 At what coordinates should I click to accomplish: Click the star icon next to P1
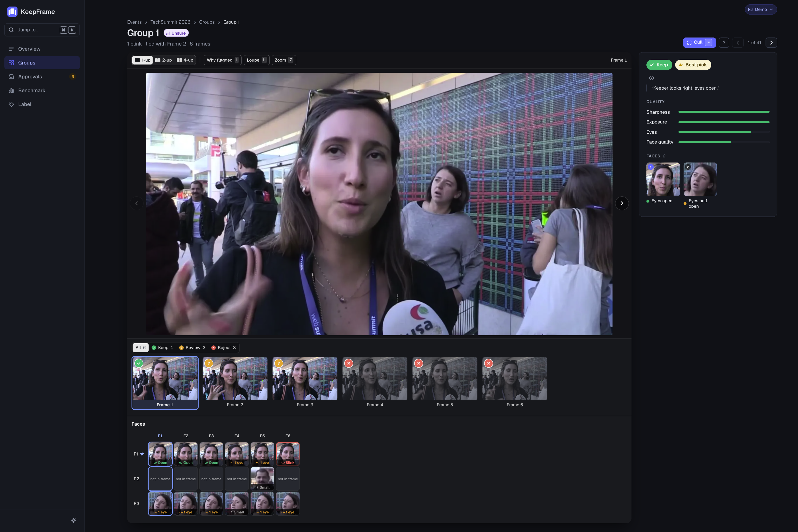coord(142,454)
